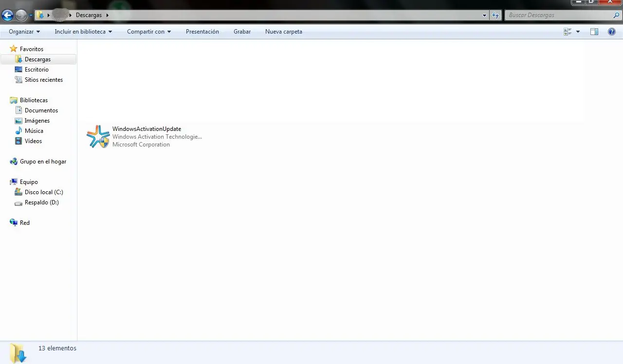Click the WindowsActivationUpdate file name
Screen dimensions: 623x364
[147, 129]
